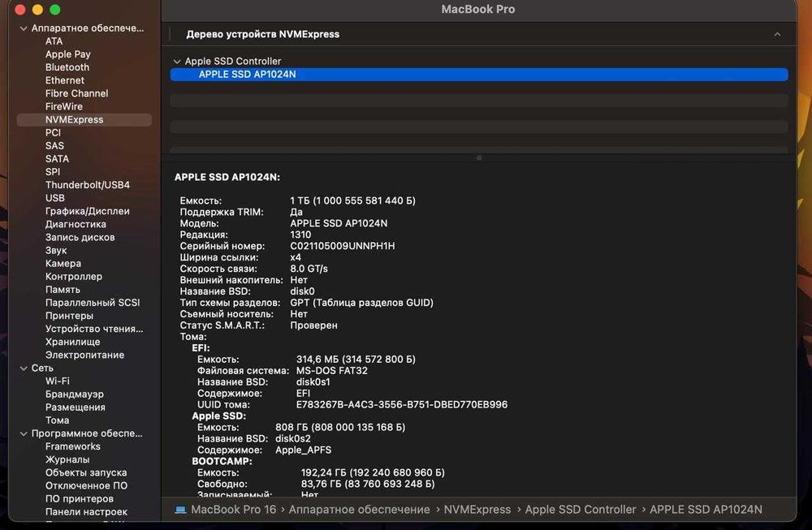
Task: Open Панели настроек in the sidebar
Action: [x=87, y=512]
